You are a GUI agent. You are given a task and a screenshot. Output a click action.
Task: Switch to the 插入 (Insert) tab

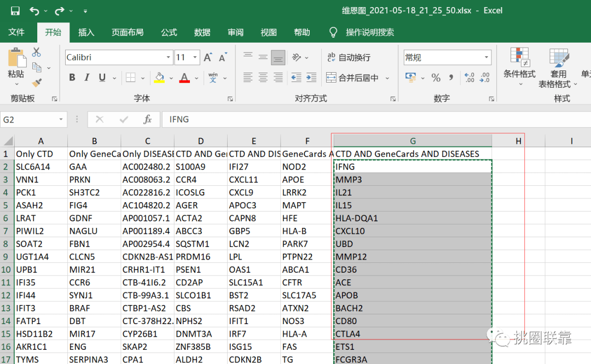[x=86, y=32]
